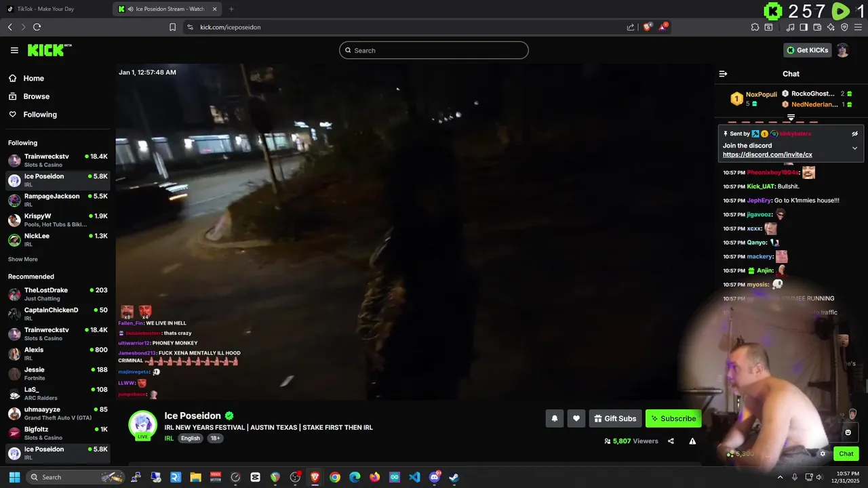Open the browser main menu
868x488 pixels.
point(858,27)
